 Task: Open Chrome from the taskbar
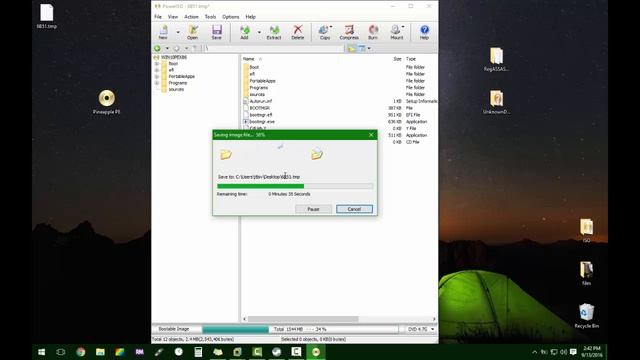coord(80,352)
